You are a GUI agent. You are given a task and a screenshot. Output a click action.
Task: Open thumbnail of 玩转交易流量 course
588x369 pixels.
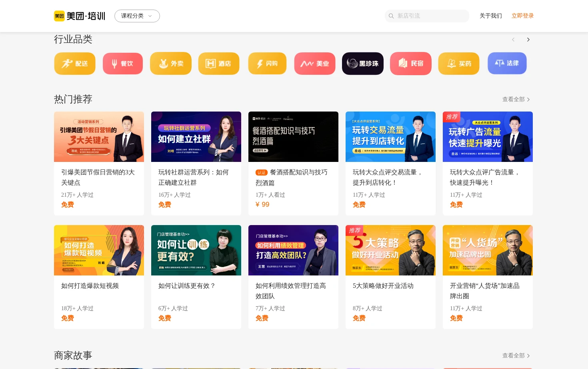pyautogui.click(x=390, y=137)
